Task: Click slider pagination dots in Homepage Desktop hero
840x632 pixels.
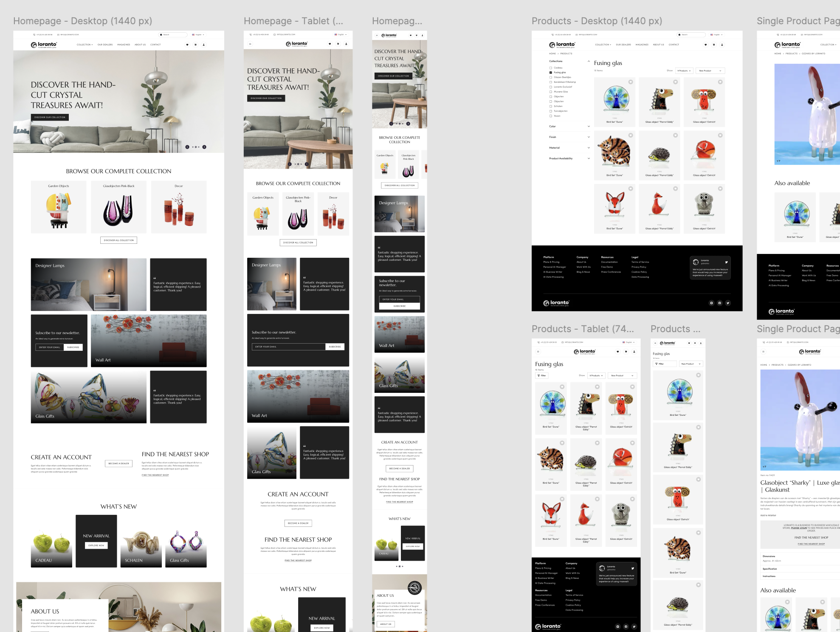Action: tap(196, 147)
